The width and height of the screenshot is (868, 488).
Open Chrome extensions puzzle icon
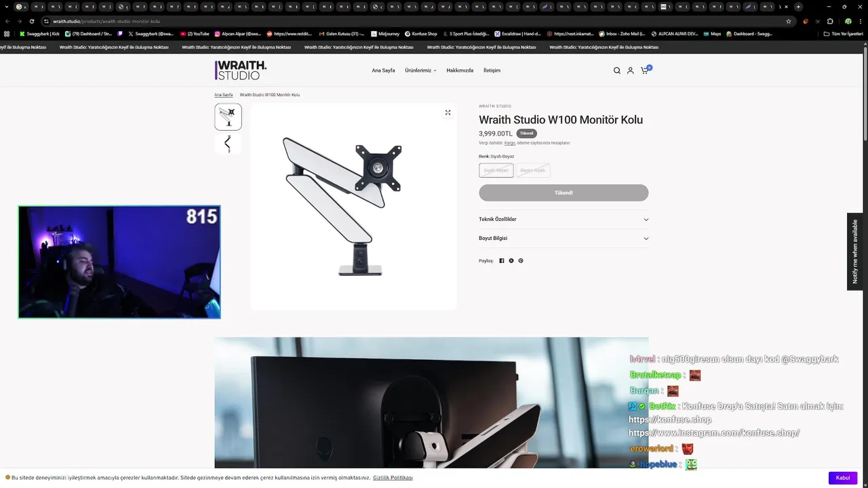(830, 21)
